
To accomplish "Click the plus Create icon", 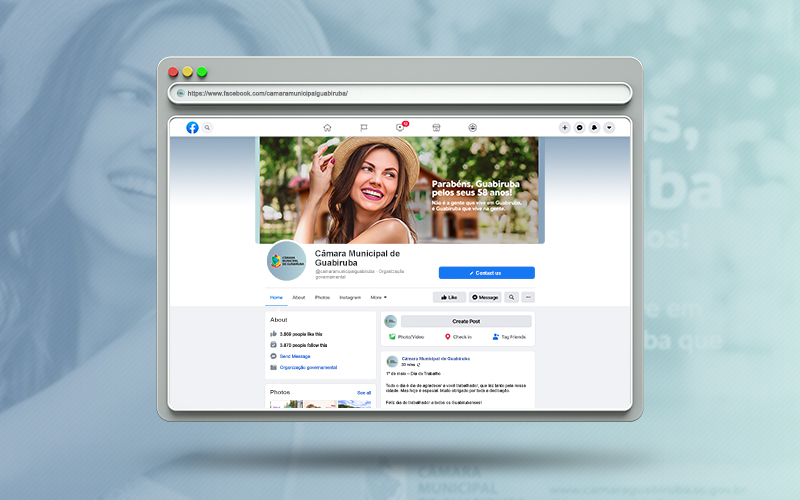I will click(564, 128).
